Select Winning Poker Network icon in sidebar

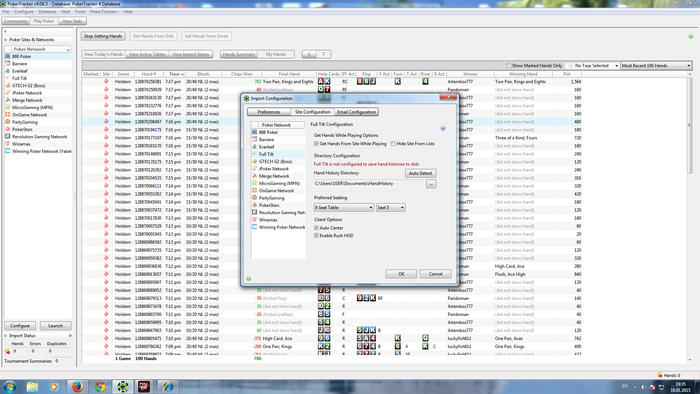8,151
